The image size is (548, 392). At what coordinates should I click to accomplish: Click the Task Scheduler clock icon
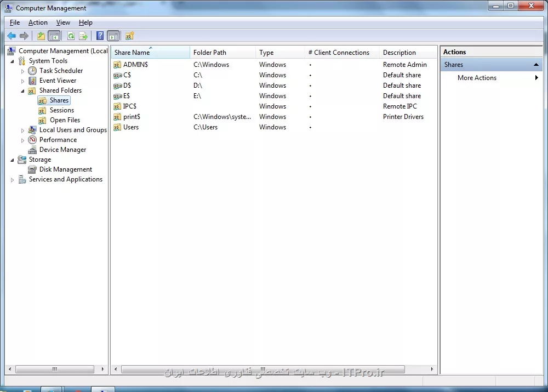(32, 71)
